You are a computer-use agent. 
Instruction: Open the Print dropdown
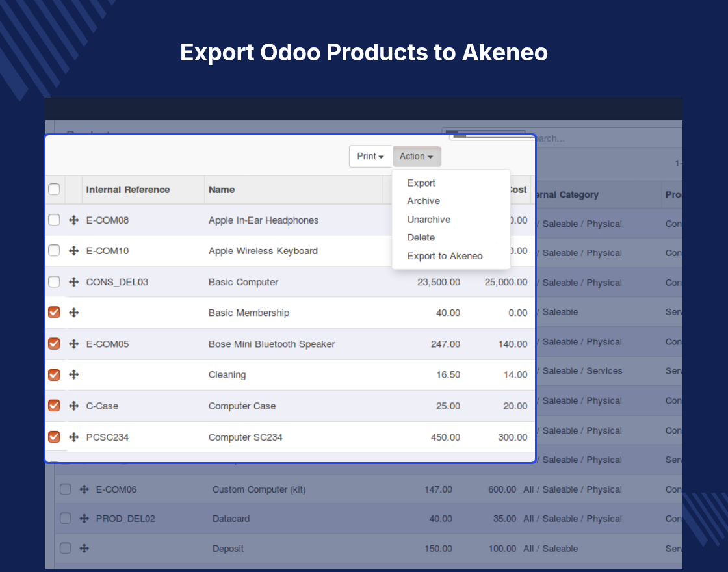coord(370,157)
